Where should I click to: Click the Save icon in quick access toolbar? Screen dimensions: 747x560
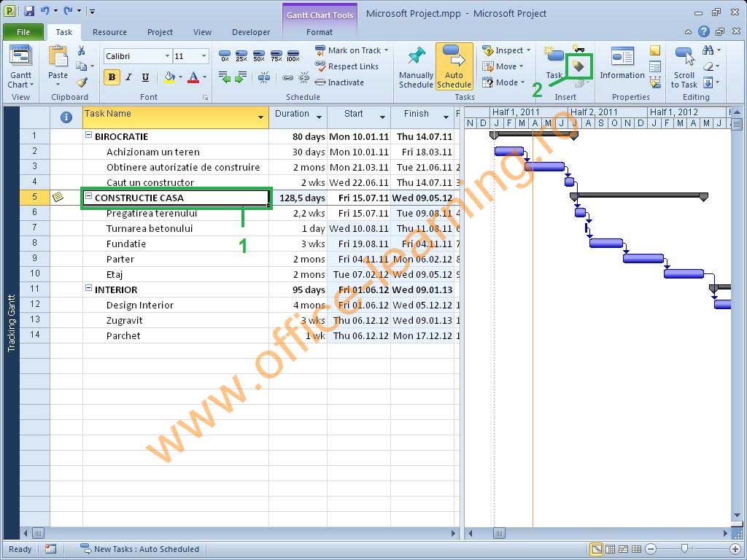(x=28, y=10)
